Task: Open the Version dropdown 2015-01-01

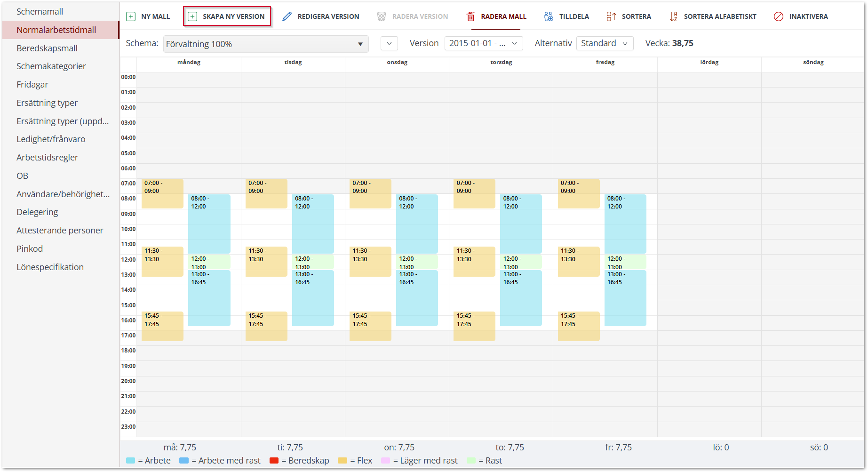Action: click(x=484, y=43)
